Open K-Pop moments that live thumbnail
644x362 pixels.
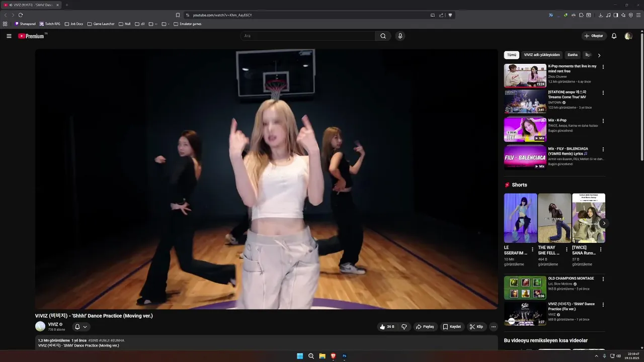[x=525, y=76]
